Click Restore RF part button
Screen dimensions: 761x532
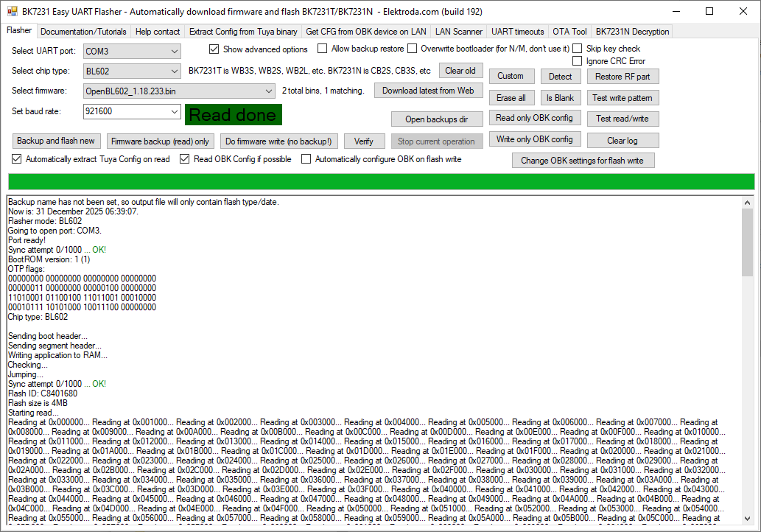click(623, 77)
